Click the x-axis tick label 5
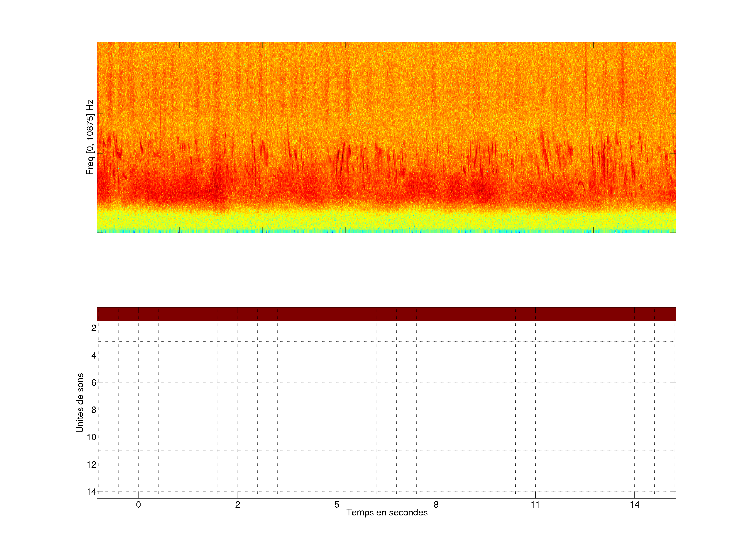The height and width of the screenshot is (560, 747). [x=337, y=505]
